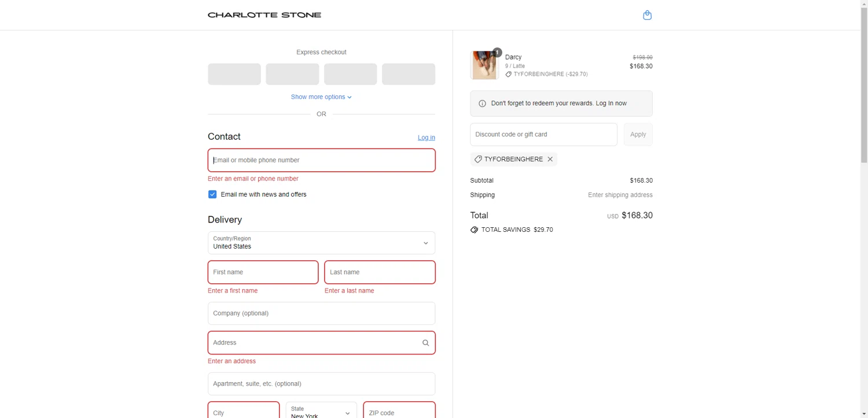Click the '9 / Latte' variant text
This screenshot has width=868, height=418.
click(x=515, y=66)
